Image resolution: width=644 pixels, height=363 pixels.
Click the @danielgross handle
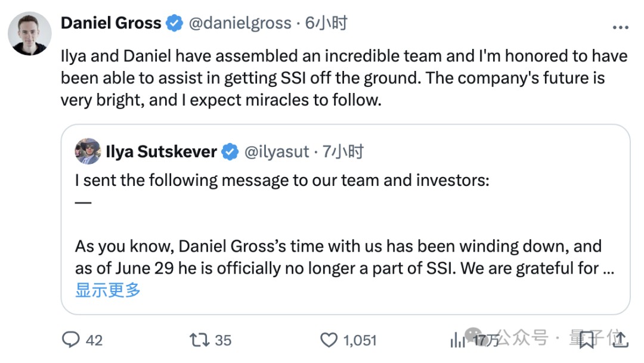tap(240, 23)
